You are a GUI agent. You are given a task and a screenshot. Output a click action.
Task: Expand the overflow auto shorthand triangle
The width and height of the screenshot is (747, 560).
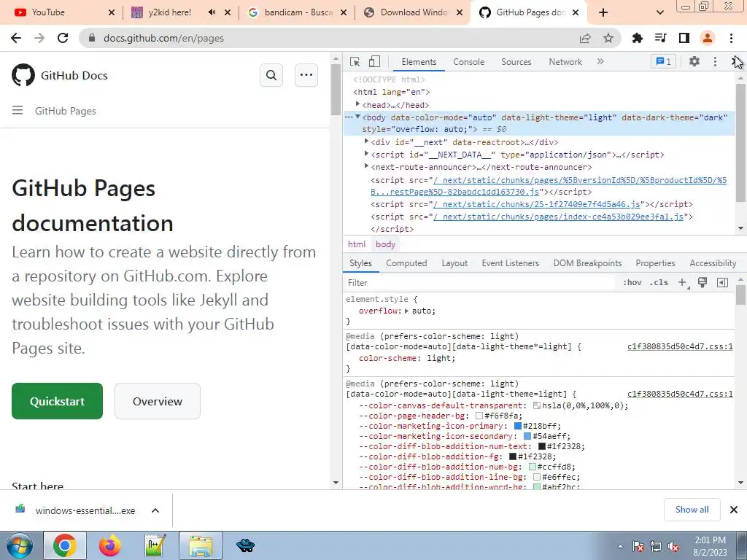click(x=406, y=311)
